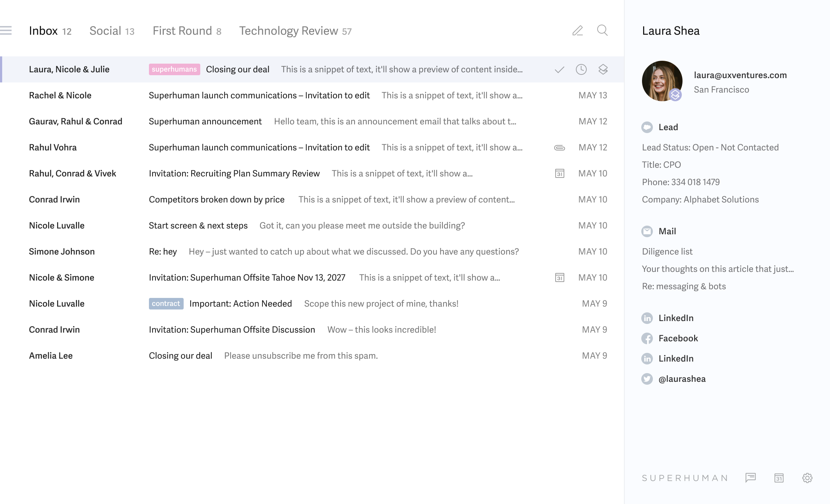The width and height of the screenshot is (830, 504).
Task: Switch to First Round tab
Action: tap(187, 31)
